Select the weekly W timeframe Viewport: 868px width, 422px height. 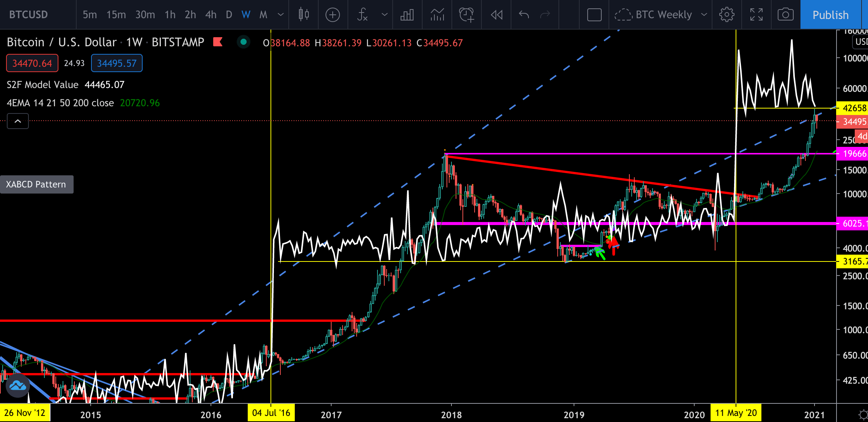(x=246, y=15)
